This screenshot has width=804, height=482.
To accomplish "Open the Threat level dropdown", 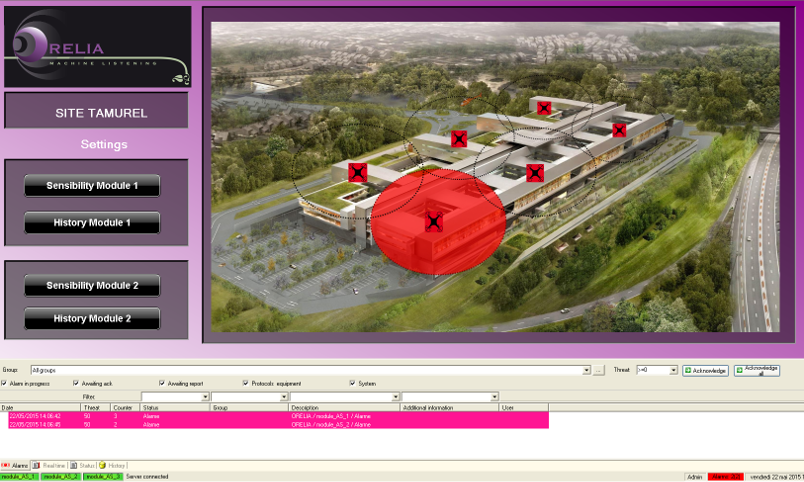I will (674, 370).
